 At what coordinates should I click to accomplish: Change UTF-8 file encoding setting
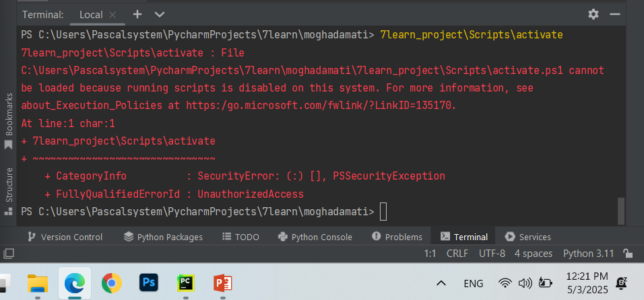(492, 254)
